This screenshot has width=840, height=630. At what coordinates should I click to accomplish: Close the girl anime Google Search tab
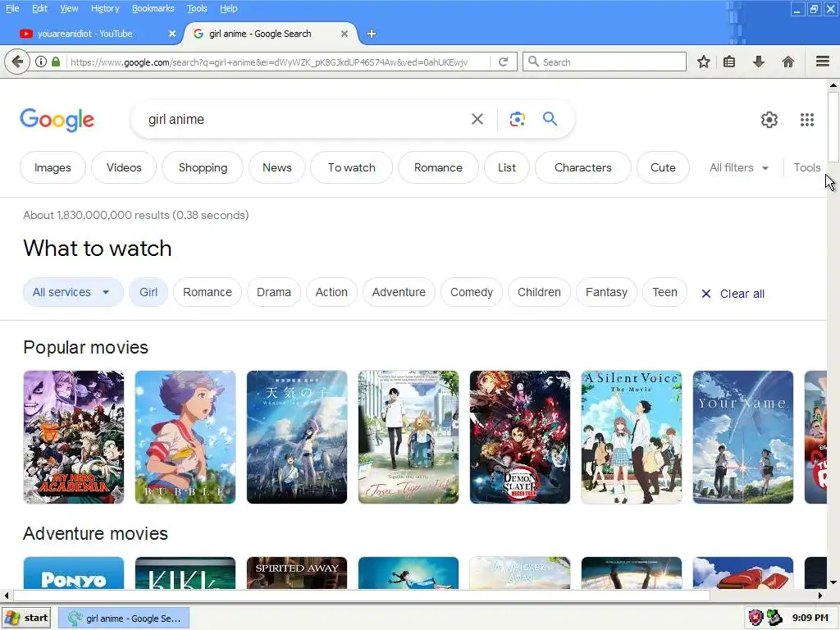[x=345, y=34]
